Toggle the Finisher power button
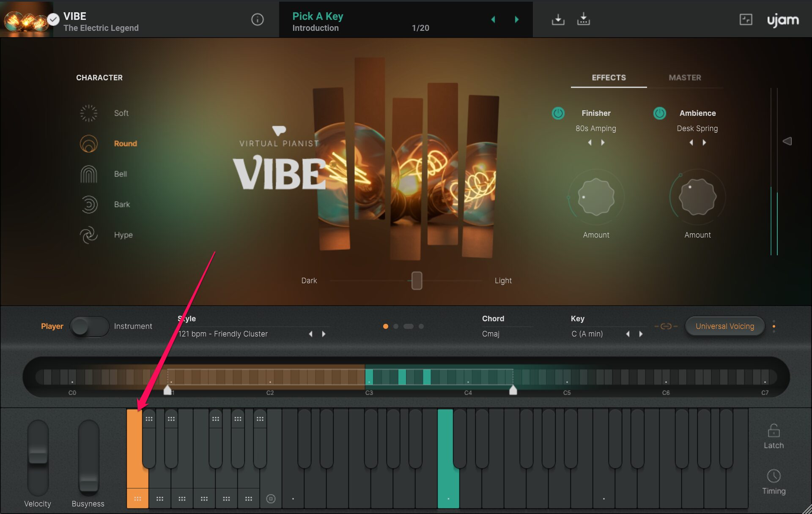This screenshot has width=812, height=514. (558, 113)
